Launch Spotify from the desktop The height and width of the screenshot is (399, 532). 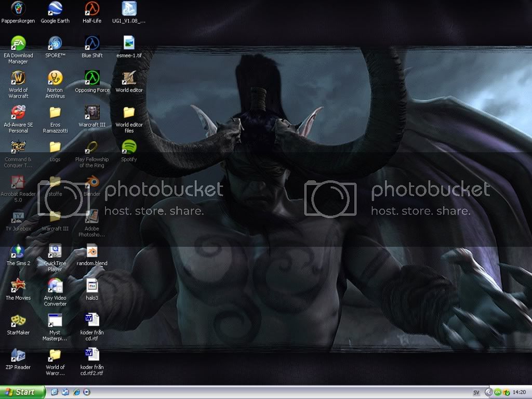tap(129, 151)
